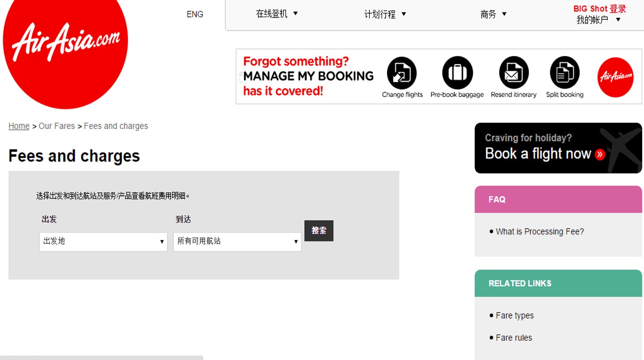
Task: Open the Fare rules related link
Action: coord(514,337)
